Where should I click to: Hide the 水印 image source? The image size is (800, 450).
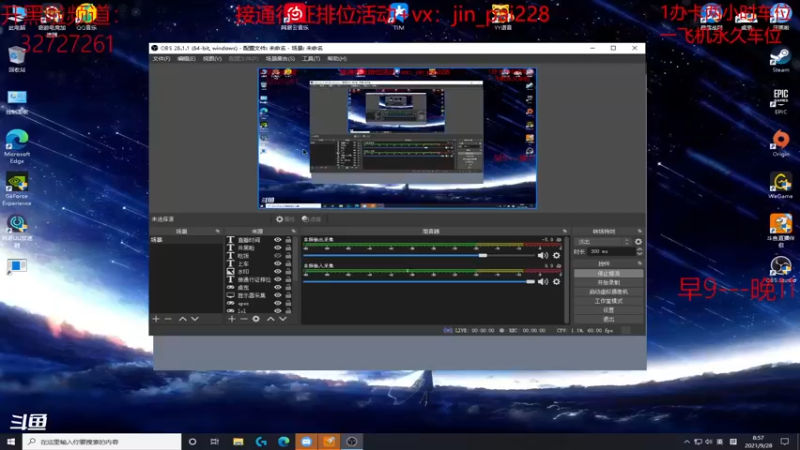(278, 271)
